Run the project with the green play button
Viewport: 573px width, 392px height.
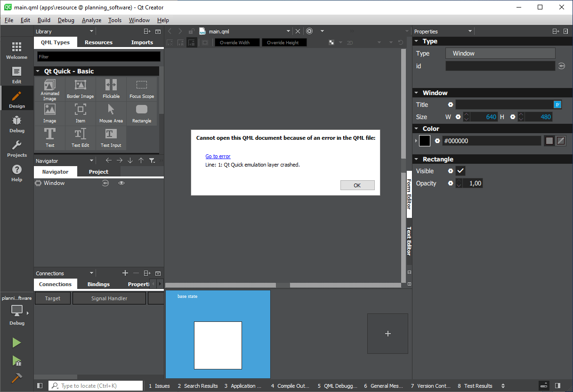pyautogui.click(x=16, y=343)
